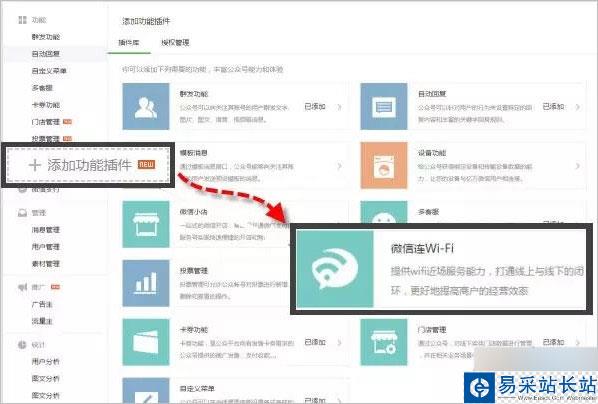Click the 管理 section inbox icon
The image size is (598, 404).
coord(23,213)
